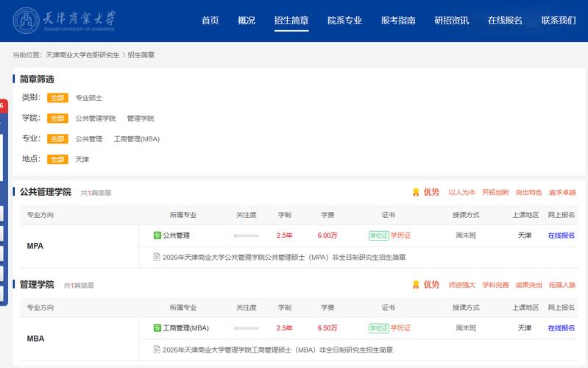Click 关注度 bar in MPA row
Viewport: 588px width, 368px height.
tap(247, 236)
